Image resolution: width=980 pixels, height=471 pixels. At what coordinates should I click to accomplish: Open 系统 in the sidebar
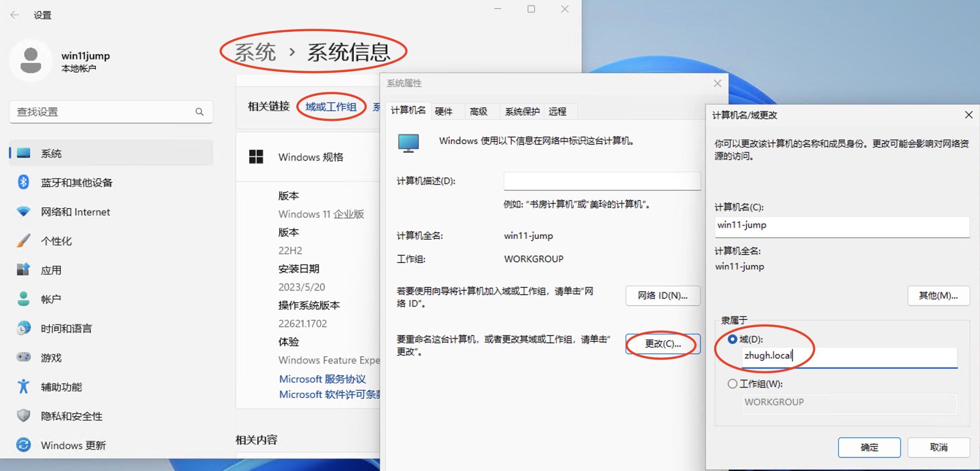tap(111, 153)
